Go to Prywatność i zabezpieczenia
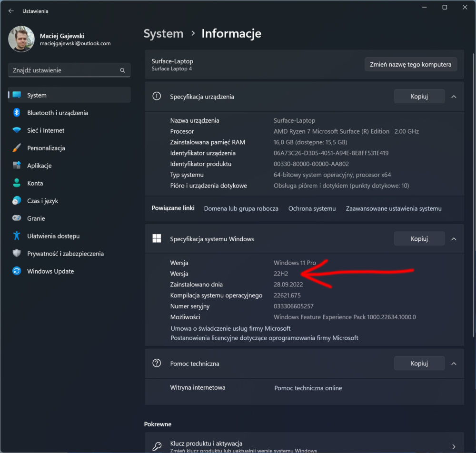Viewport: 476px width, 453px height. (65, 254)
